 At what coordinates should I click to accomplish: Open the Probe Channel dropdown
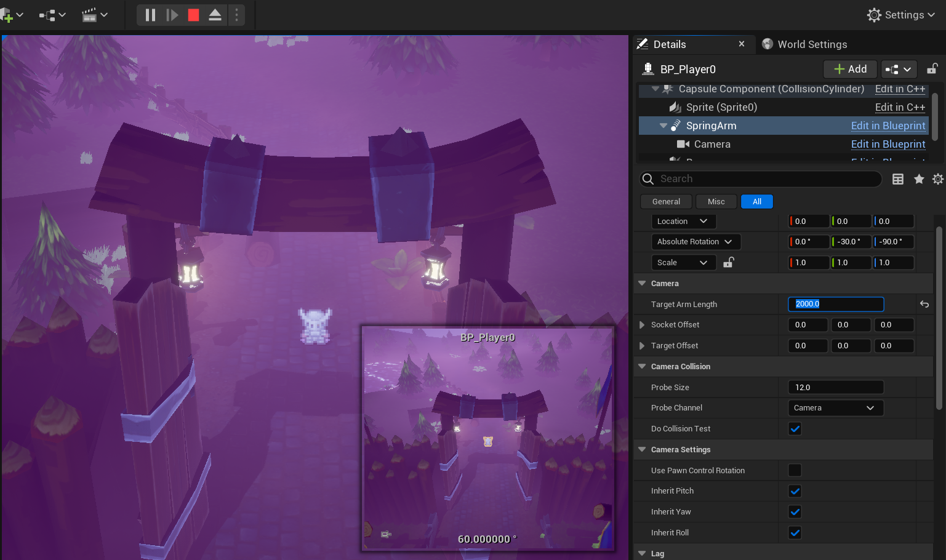[835, 408]
